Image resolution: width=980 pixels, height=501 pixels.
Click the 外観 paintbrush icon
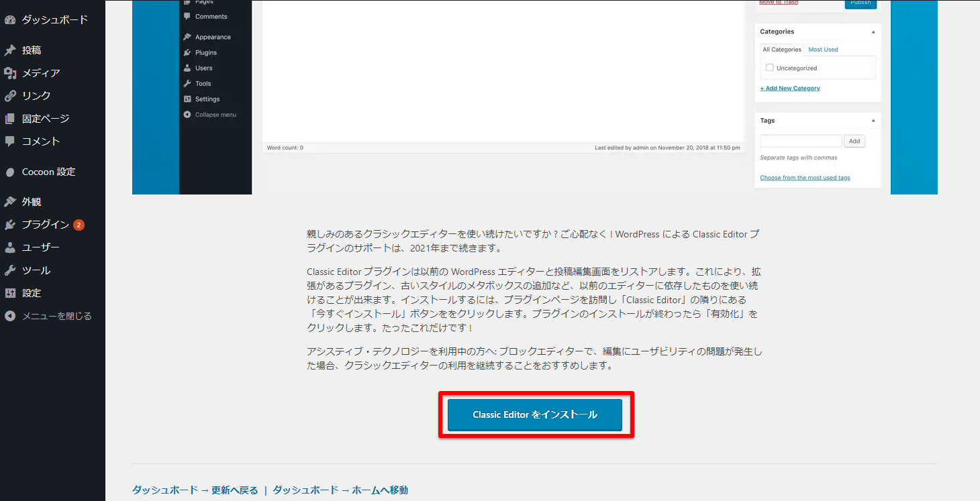[10, 202]
